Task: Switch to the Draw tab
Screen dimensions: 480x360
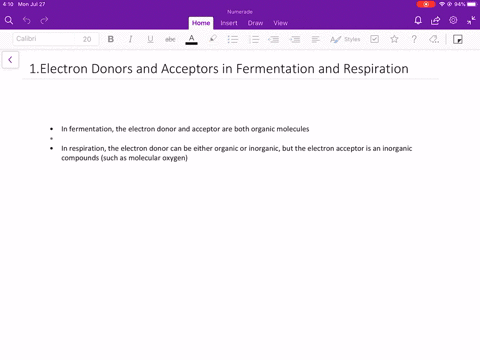Action: point(255,23)
